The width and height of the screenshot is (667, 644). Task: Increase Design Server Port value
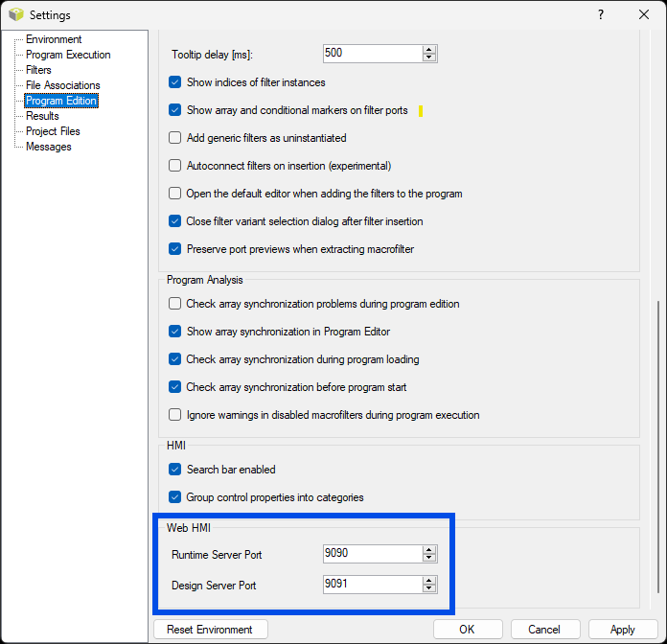coord(429,580)
